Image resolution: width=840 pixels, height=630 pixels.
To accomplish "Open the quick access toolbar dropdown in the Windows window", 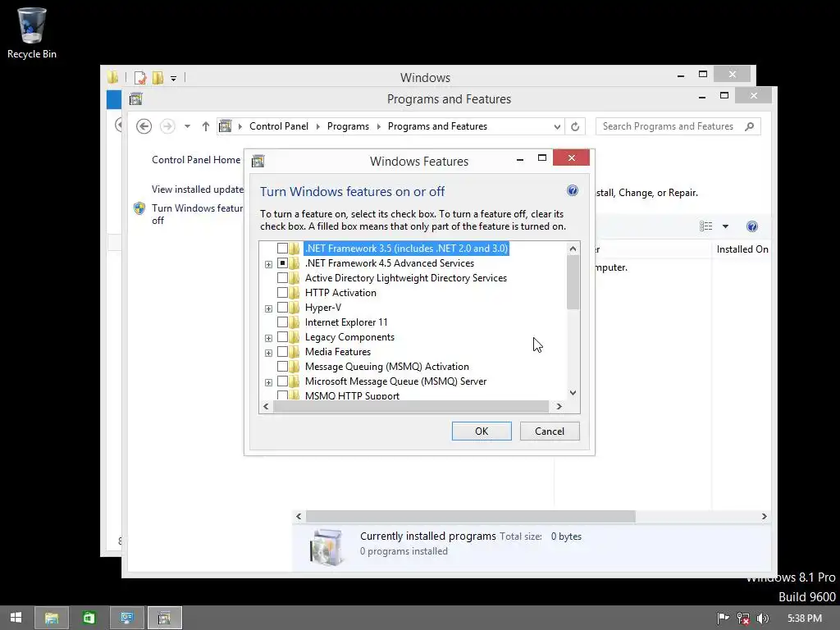I will click(x=174, y=78).
